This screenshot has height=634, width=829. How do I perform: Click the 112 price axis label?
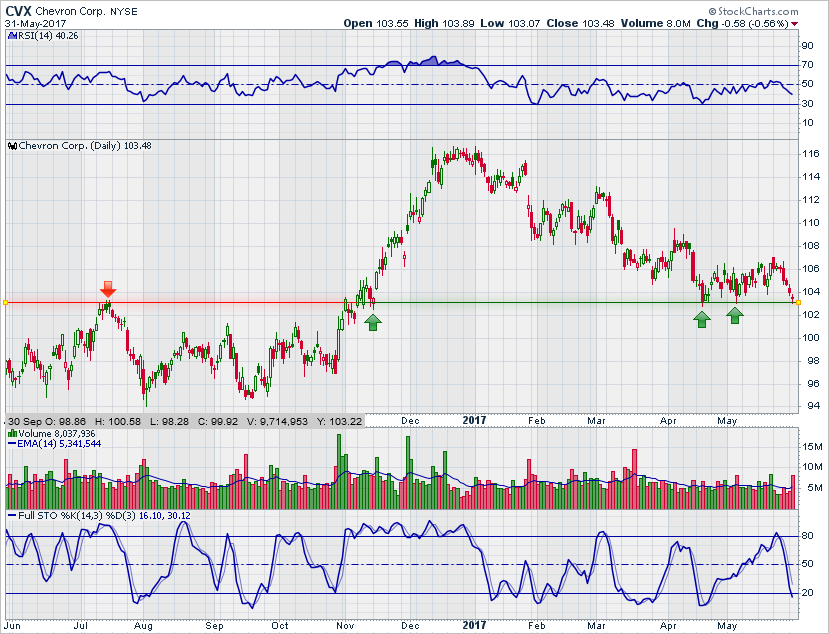(x=810, y=200)
